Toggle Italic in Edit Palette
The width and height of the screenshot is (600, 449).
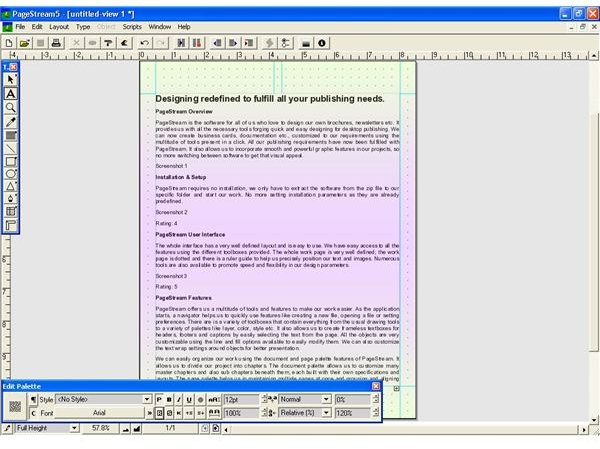click(179, 400)
